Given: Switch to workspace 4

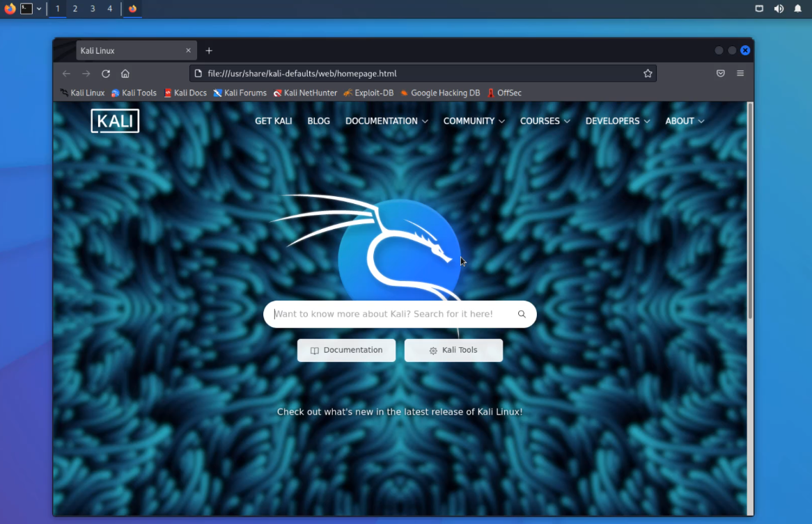Looking at the screenshot, I should pyautogui.click(x=110, y=9).
